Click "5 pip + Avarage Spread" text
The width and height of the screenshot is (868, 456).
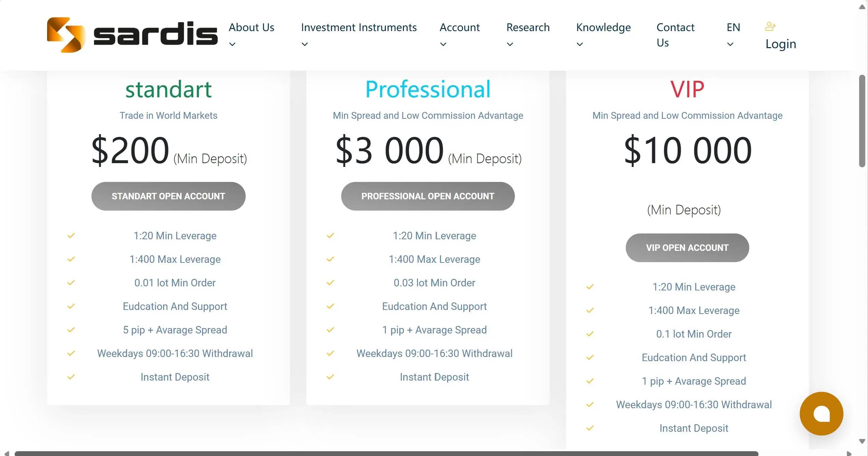[x=175, y=330]
